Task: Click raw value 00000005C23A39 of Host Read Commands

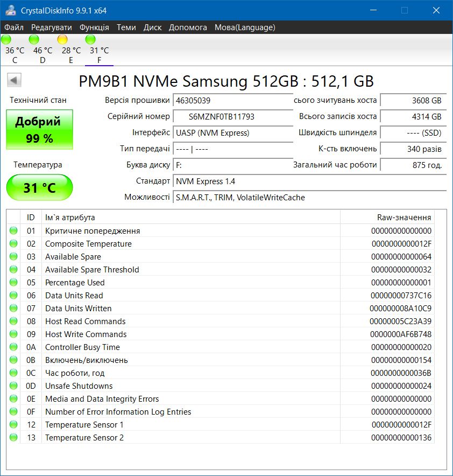Action: point(400,321)
